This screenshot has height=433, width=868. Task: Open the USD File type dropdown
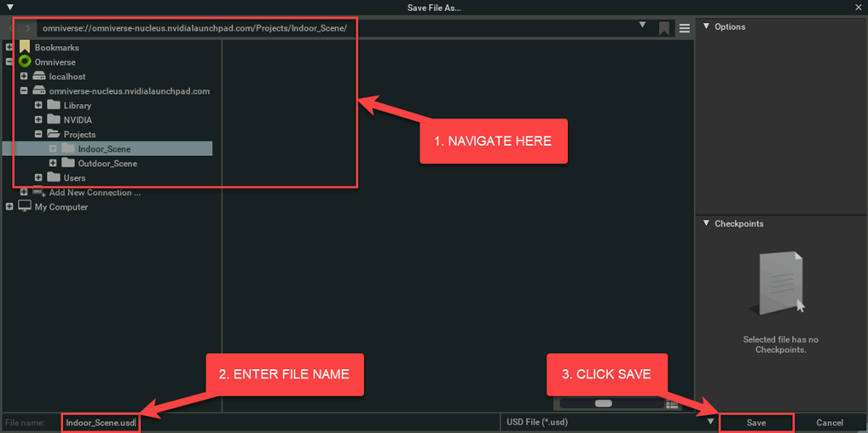[x=710, y=422]
